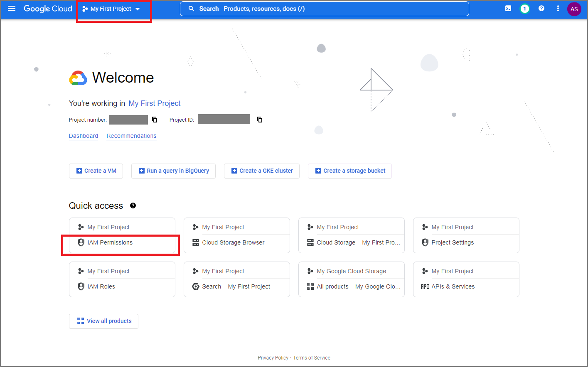Click the API icon beside APIs & Services

tap(425, 286)
